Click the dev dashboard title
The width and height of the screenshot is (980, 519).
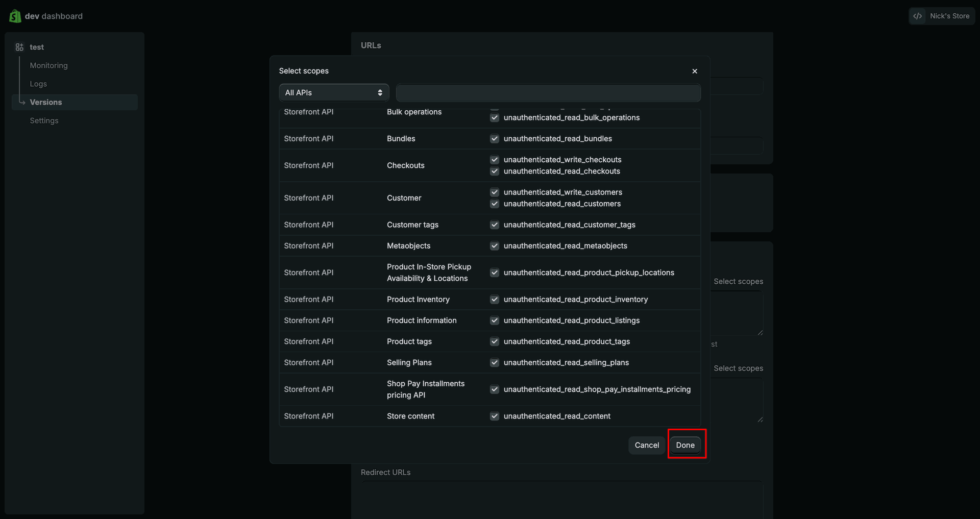(54, 16)
